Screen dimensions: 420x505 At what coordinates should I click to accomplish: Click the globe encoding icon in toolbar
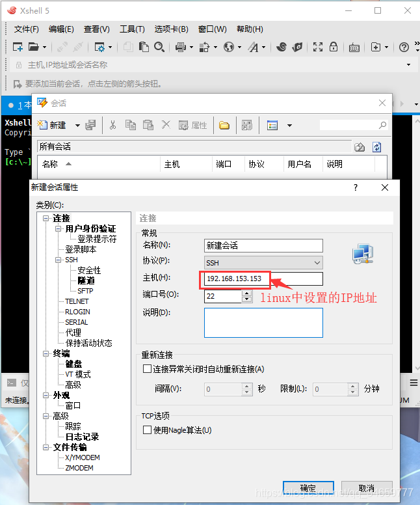tap(229, 47)
